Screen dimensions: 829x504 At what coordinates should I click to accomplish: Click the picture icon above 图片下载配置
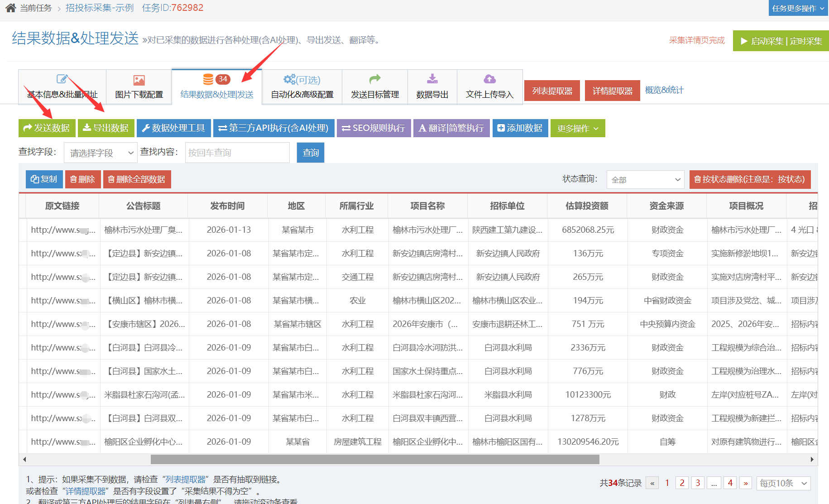(139, 80)
